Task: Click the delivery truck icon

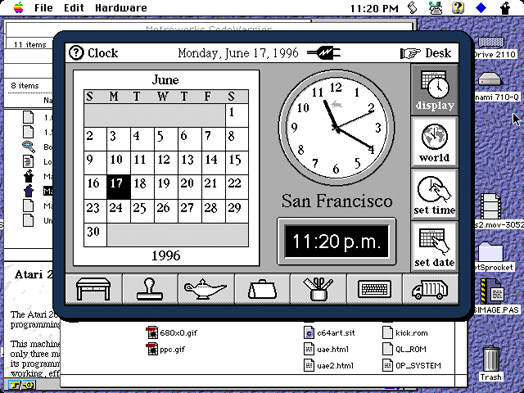Action: point(430,289)
